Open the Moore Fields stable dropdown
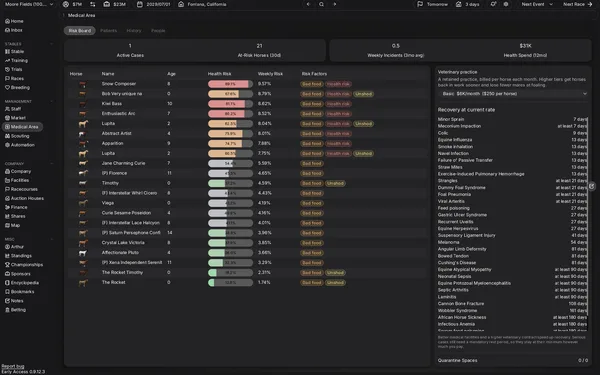The image size is (600, 375). coord(29,4)
